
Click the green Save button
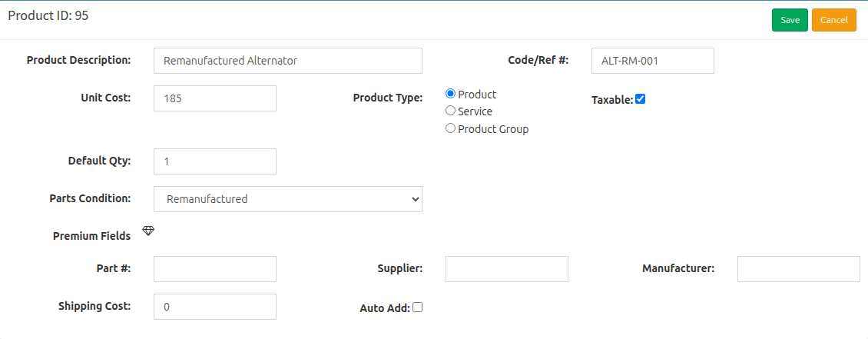(790, 20)
